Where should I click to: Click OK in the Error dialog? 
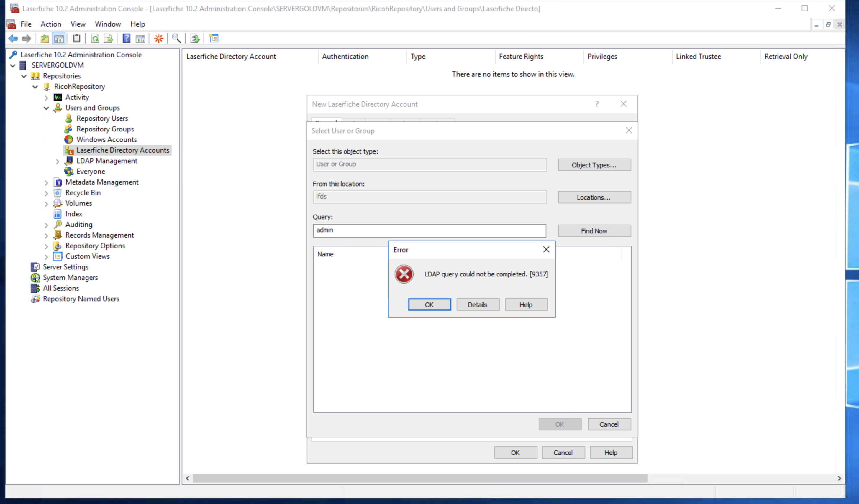tap(429, 305)
